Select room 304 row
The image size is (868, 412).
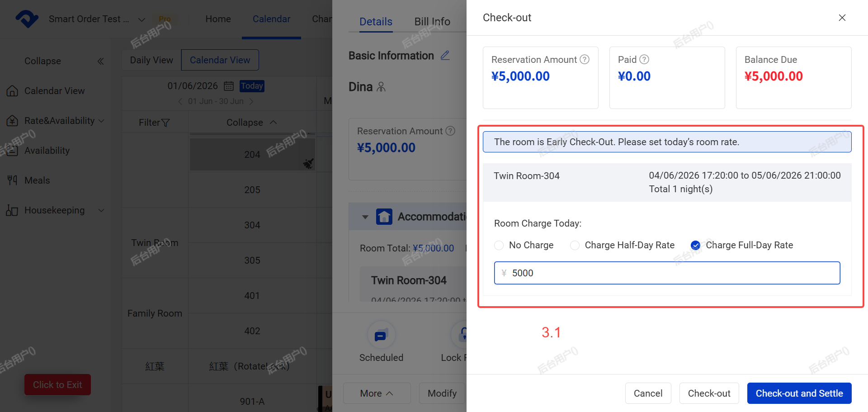(x=252, y=225)
